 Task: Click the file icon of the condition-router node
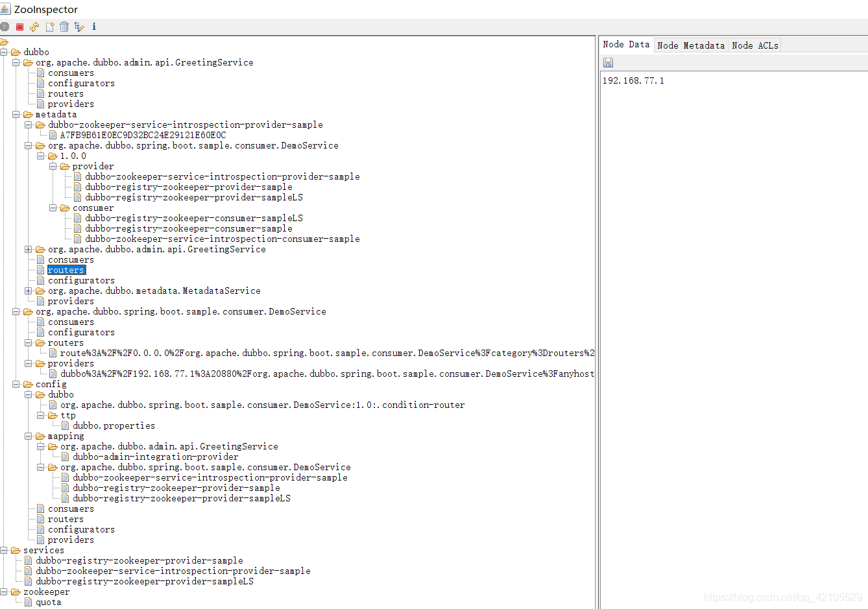coord(53,405)
